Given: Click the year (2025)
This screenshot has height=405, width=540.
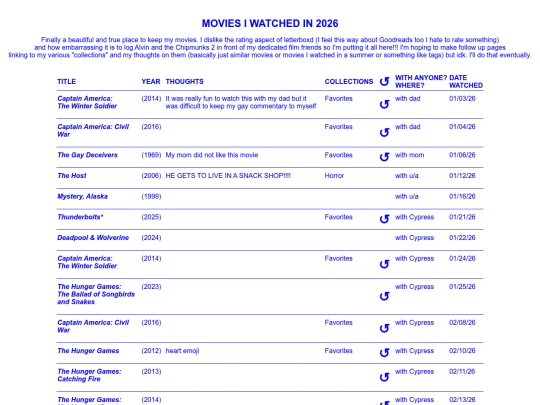Looking at the screenshot, I should click(151, 217).
